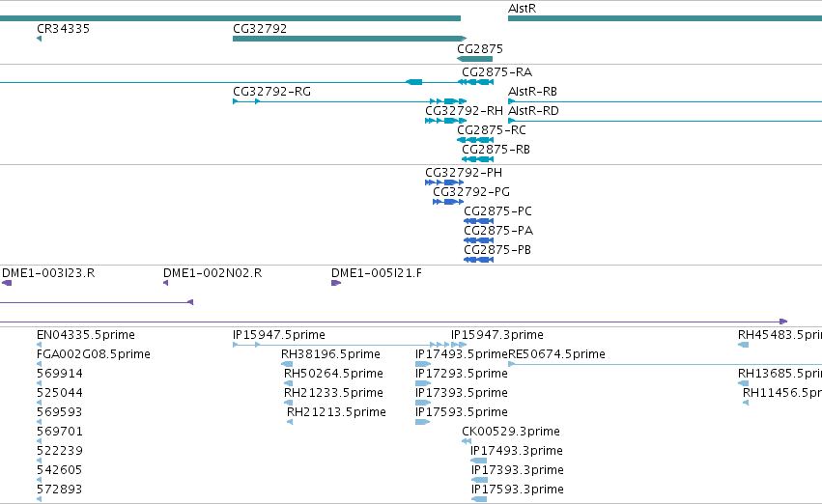Select the RH45483 EST label at right edge

click(779, 335)
